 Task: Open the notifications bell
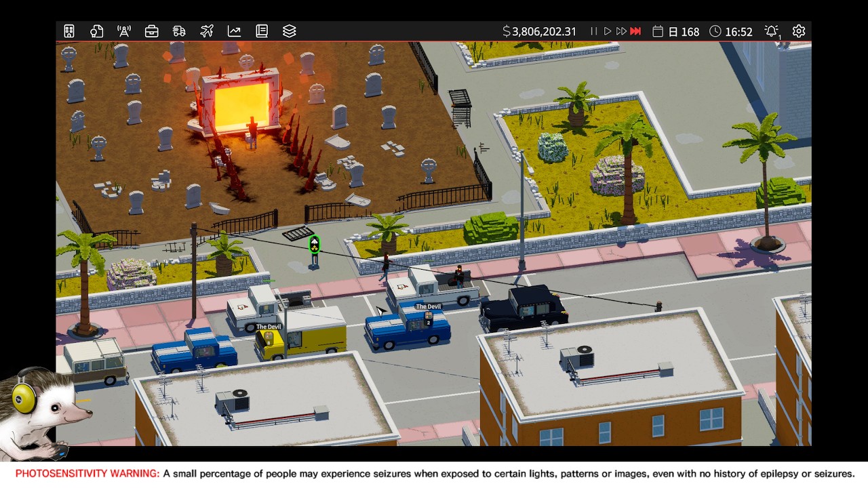[772, 31]
